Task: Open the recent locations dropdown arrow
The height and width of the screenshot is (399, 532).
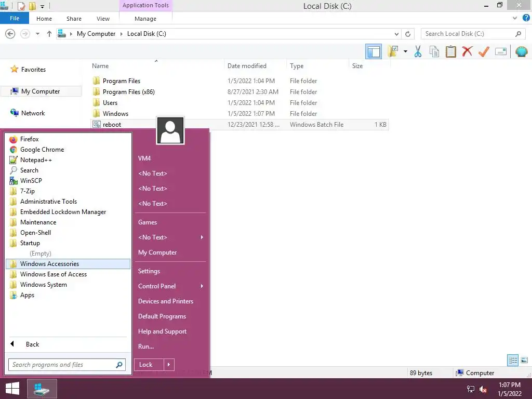Action: pyautogui.click(x=37, y=34)
